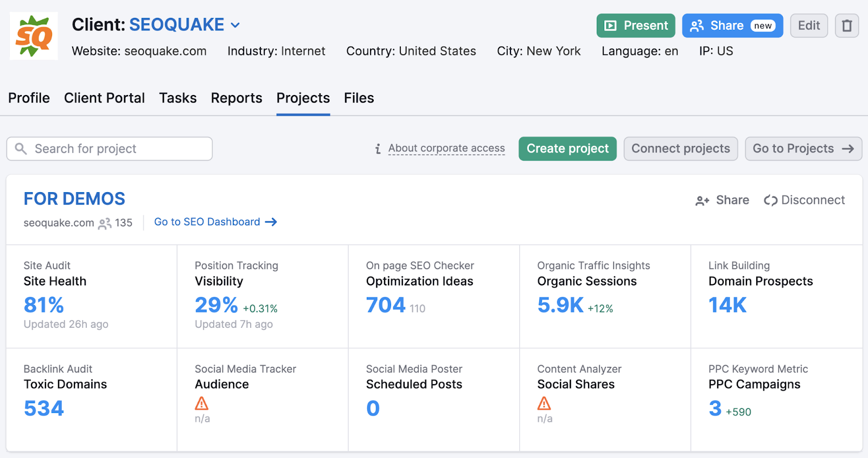868x458 pixels.
Task: Open Visibility 29% value
Action: 216,305
